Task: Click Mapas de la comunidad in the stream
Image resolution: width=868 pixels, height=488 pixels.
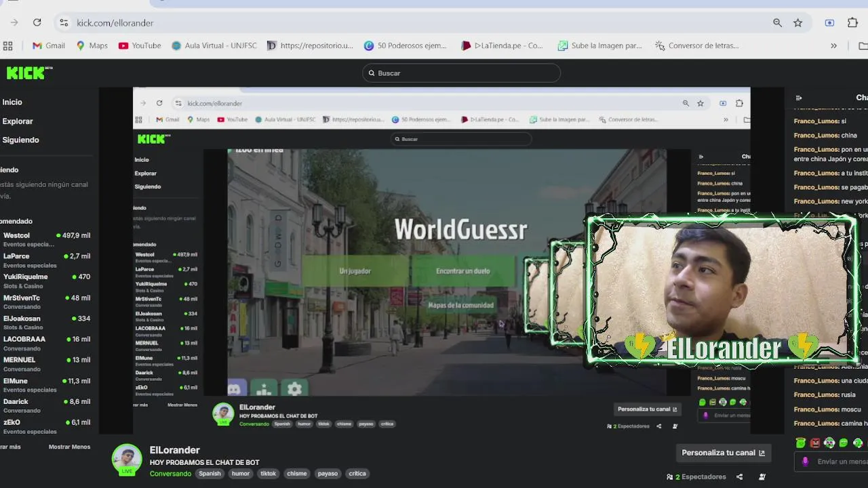Action: 460,305
